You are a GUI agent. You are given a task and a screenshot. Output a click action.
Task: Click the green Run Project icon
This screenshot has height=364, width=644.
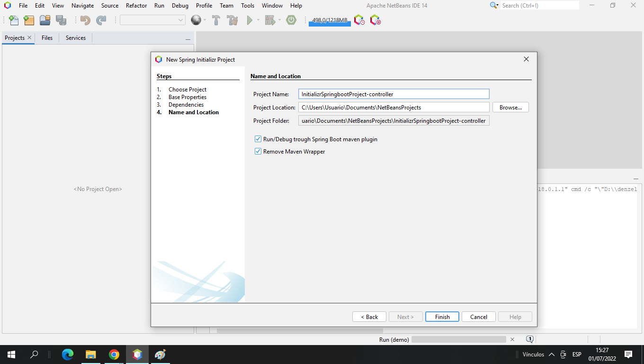coord(250,20)
